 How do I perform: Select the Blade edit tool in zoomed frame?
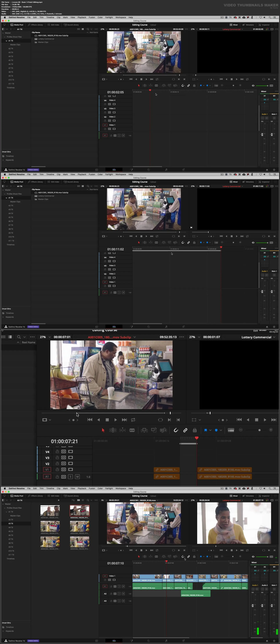132,430
